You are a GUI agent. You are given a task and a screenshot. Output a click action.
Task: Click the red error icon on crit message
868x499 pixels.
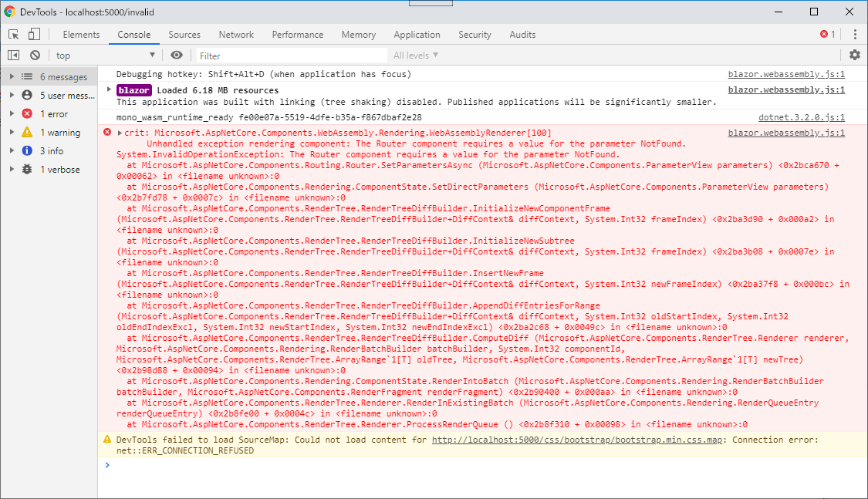point(107,132)
